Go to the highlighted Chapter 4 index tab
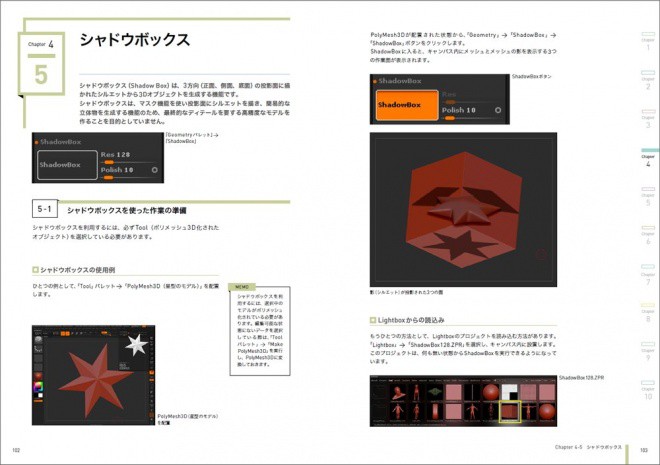 click(648, 158)
